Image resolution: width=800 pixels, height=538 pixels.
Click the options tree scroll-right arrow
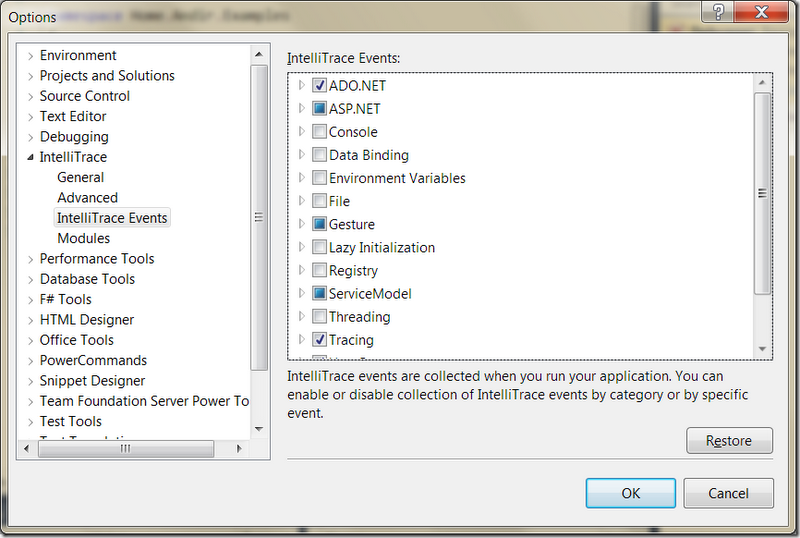pyautogui.click(x=239, y=449)
